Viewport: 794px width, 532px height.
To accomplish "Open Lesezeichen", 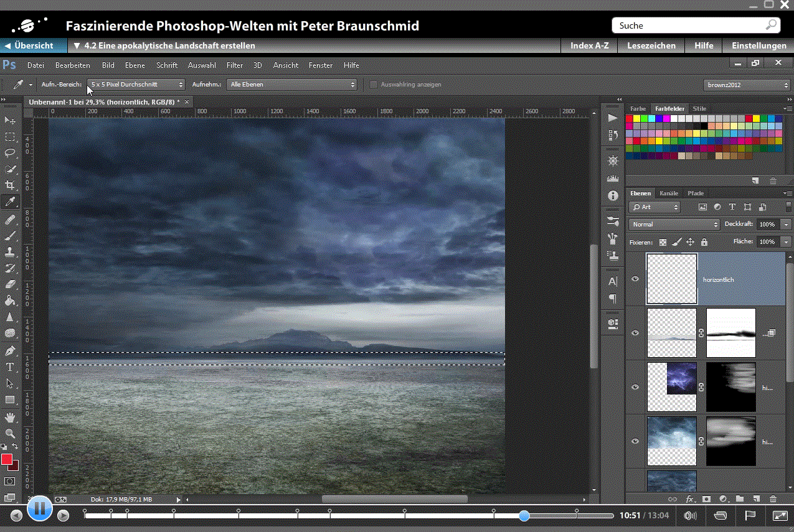I will click(651, 45).
